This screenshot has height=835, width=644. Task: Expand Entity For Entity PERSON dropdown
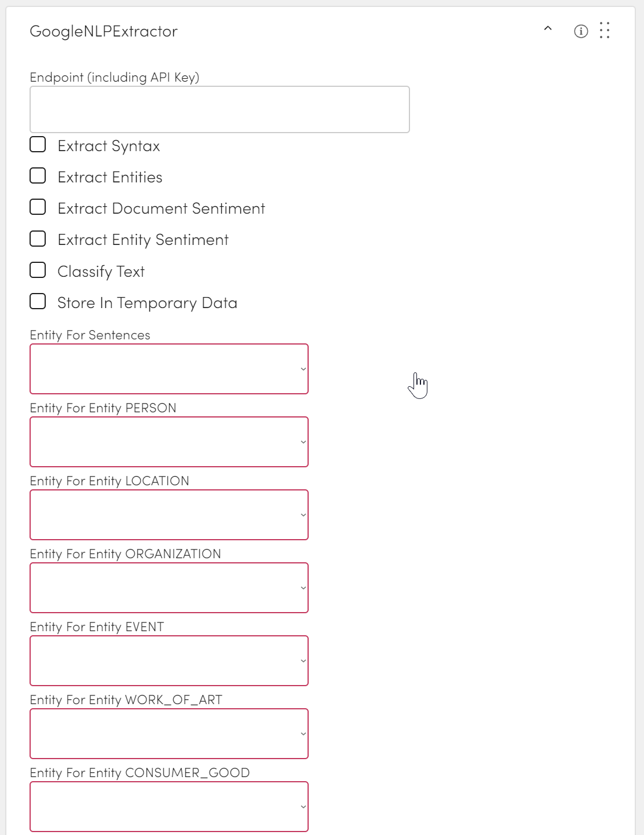click(x=169, y=442)
